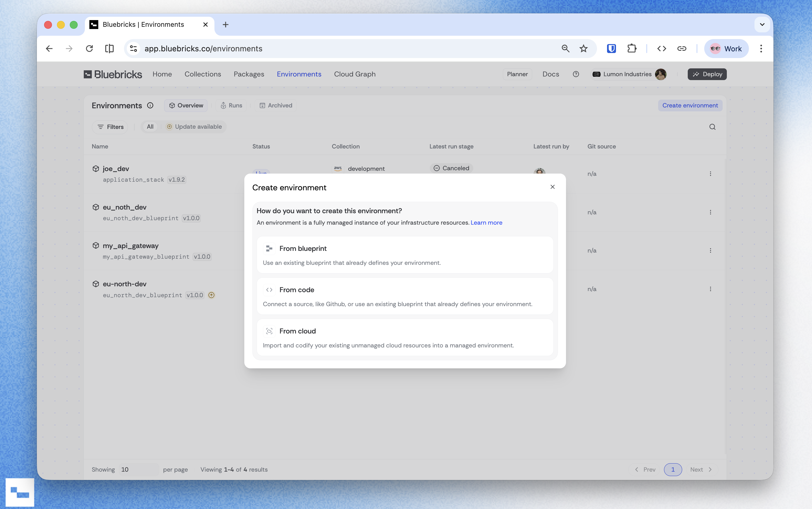Click the browser back arrow

tap(49, 49)
